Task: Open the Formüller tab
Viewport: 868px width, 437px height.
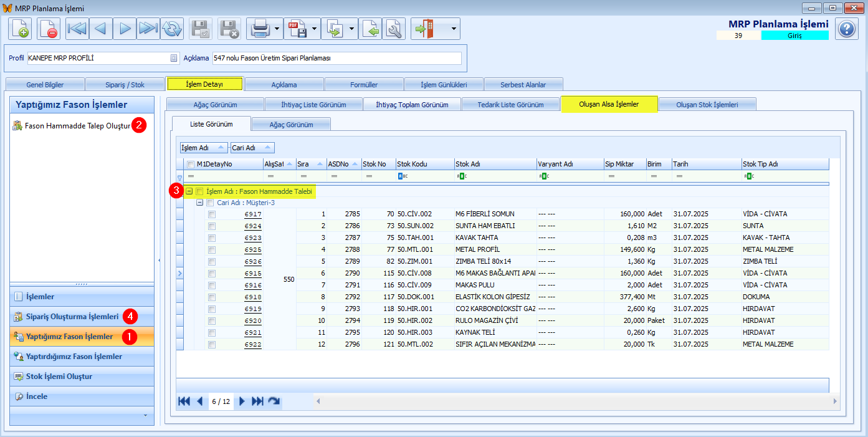Action: [364, 84]
